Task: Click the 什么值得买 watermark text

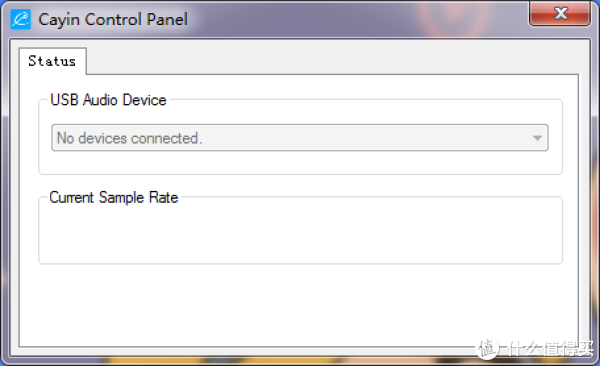Action: (549, 348)
